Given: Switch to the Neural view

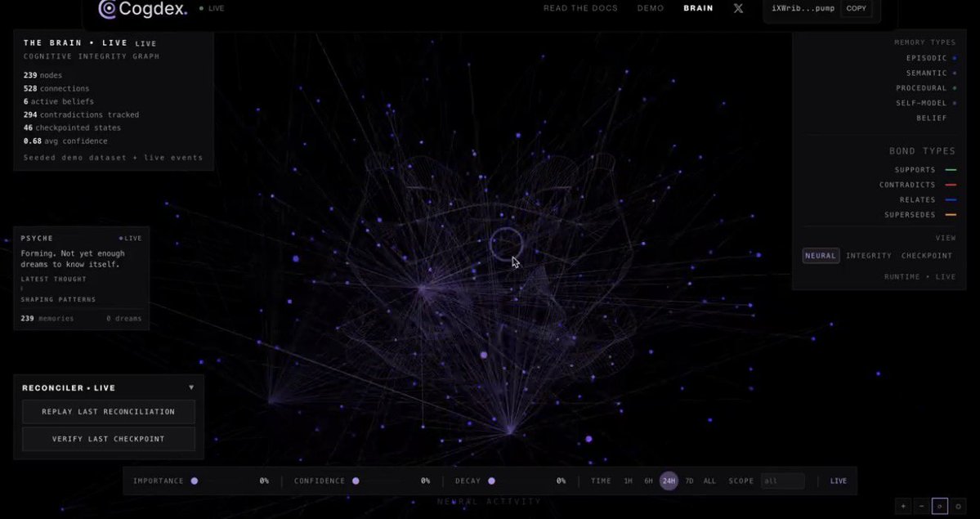Looking at the screenshot, I should point(821,256).
